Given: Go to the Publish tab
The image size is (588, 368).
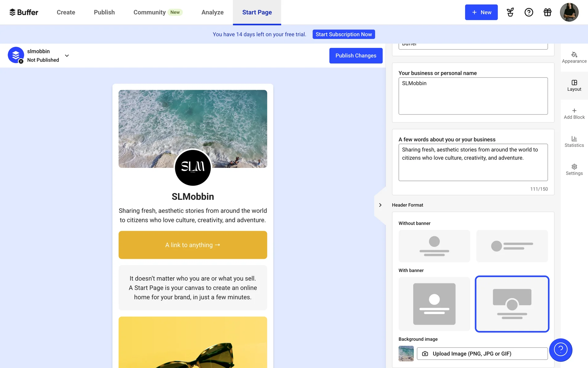Looking at the screenshot, I should (104, 12).
